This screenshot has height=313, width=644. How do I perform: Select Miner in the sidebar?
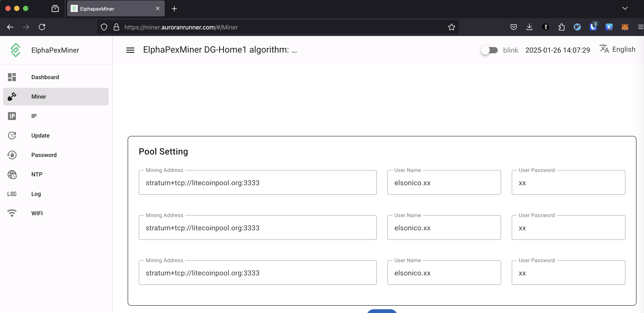pyautogui.click(x=56, y=97)
